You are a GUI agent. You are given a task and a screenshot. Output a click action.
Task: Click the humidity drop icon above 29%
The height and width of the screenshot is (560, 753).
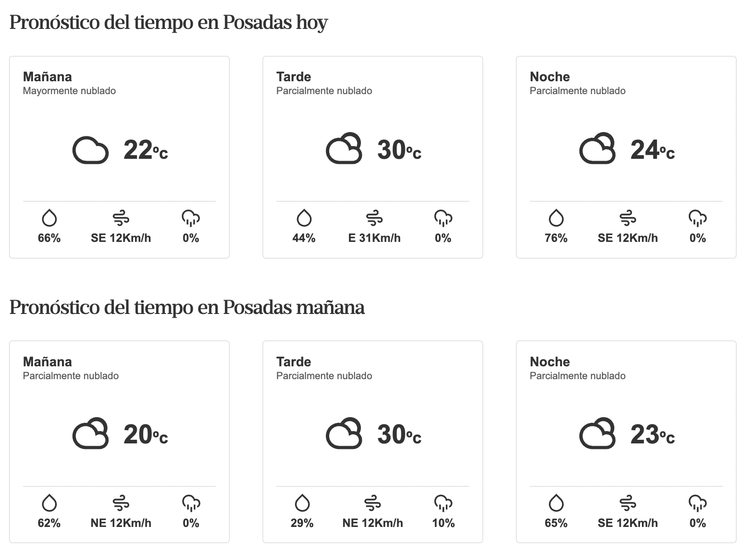[x=302, y=503]
